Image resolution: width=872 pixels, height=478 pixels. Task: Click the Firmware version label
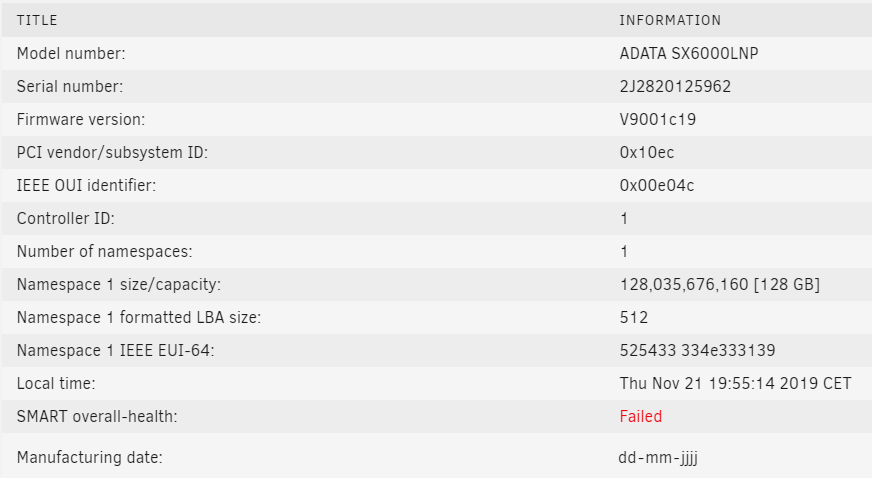(x=81, y=120)
